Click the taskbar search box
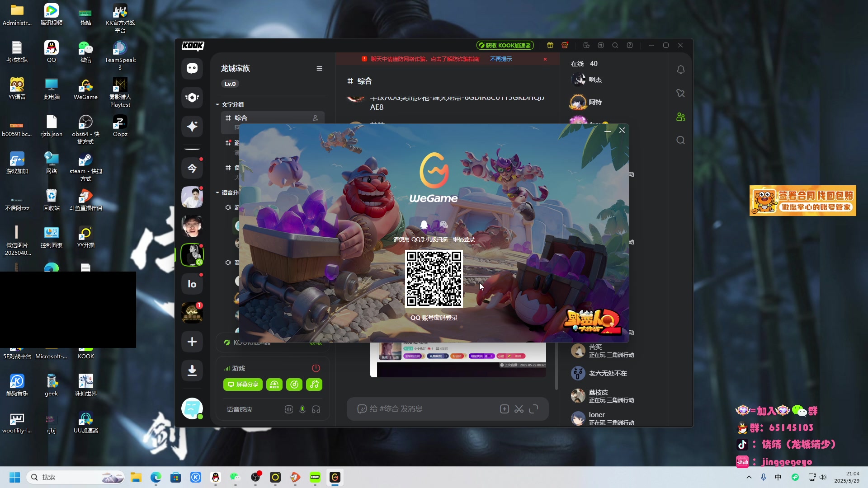Image resolution: width=868 pixels, height=488 pixels. [75, 477]
